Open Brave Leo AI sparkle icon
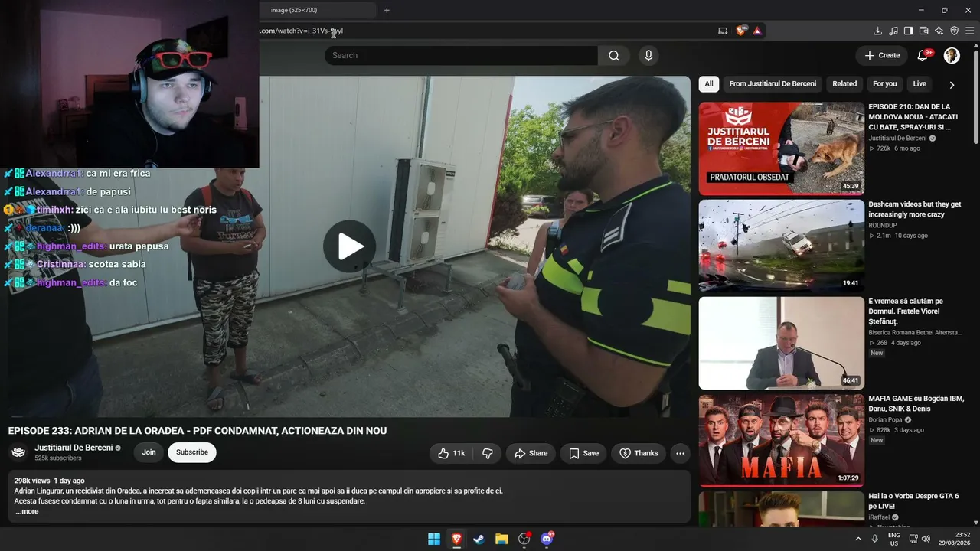Viewport: 980px width, 551px height. pos(939,31)
